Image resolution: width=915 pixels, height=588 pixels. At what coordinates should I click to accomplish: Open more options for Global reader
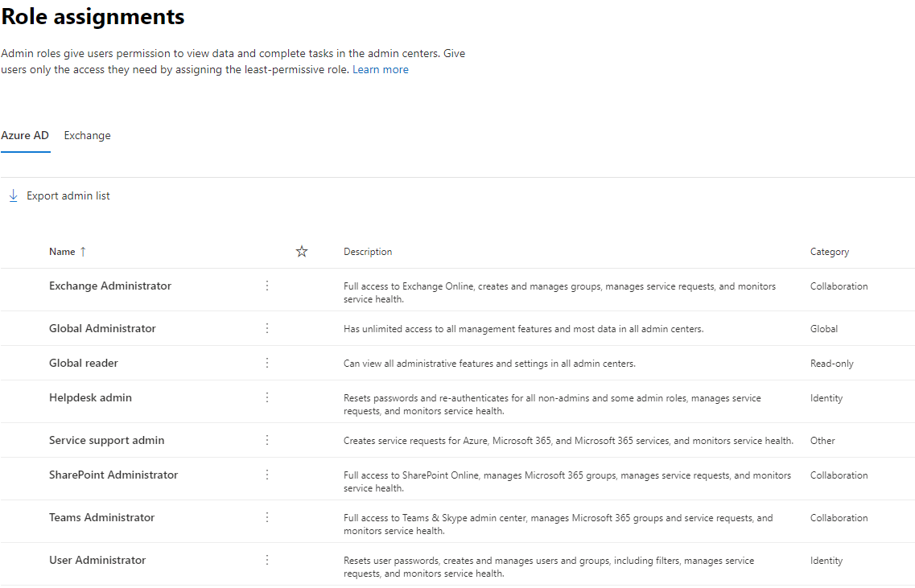click(267, 363)
